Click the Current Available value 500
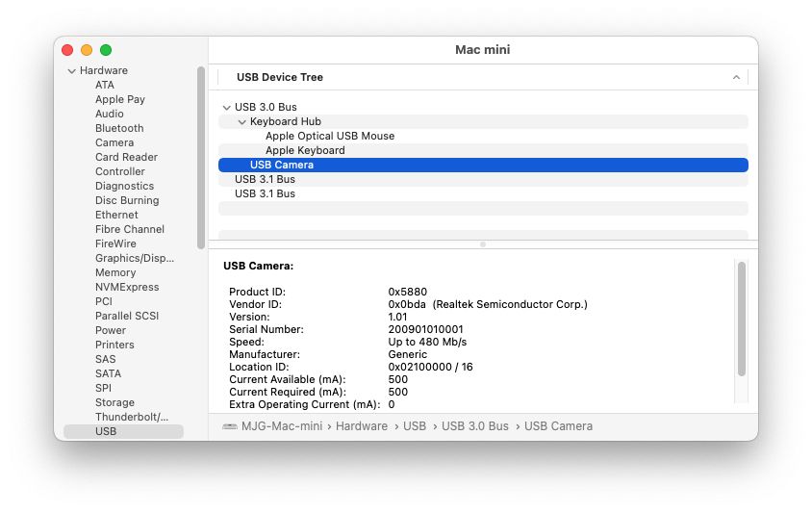812x512 pixels. pos(397,380)
